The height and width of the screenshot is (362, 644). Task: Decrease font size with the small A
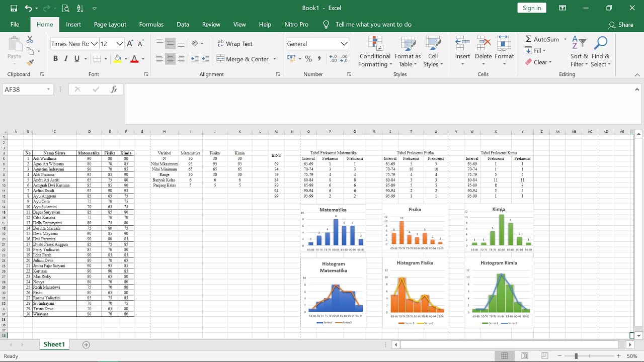pos(140,44)
